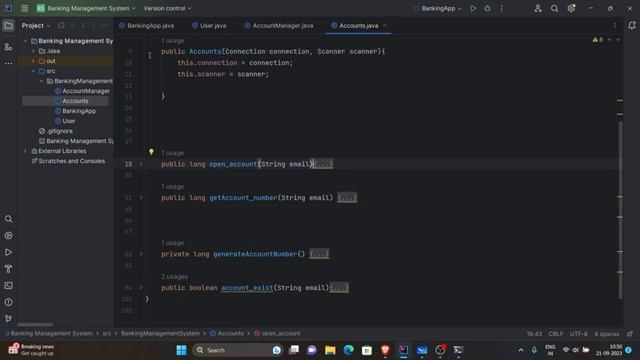640x360 pixels.
Task: Switch to User.java tab
Action: [209, 25]
